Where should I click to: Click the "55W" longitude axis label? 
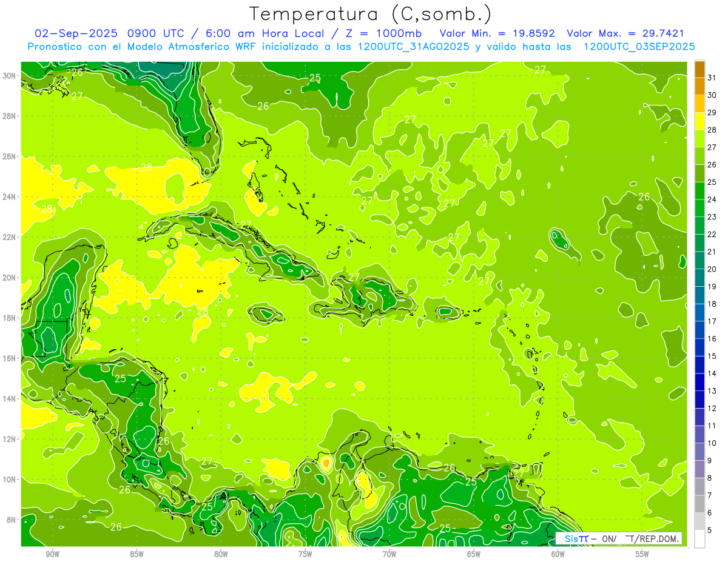[x=642, y=554]
